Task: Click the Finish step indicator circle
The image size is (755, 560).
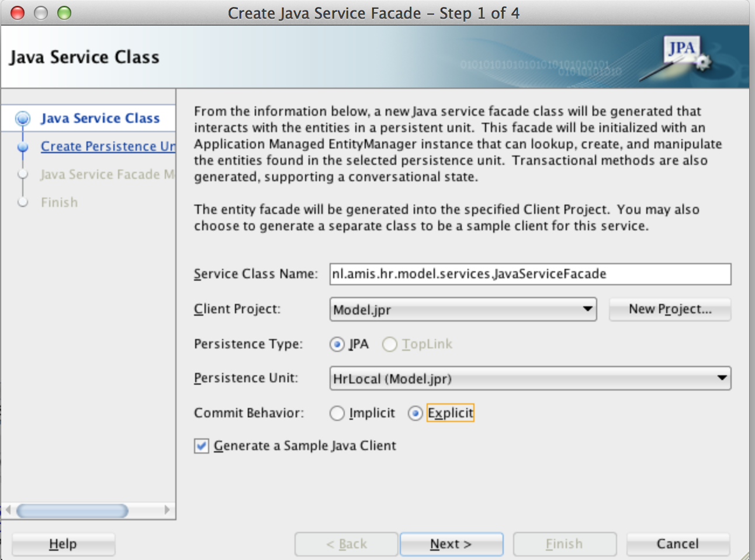Action: point(22,202)
